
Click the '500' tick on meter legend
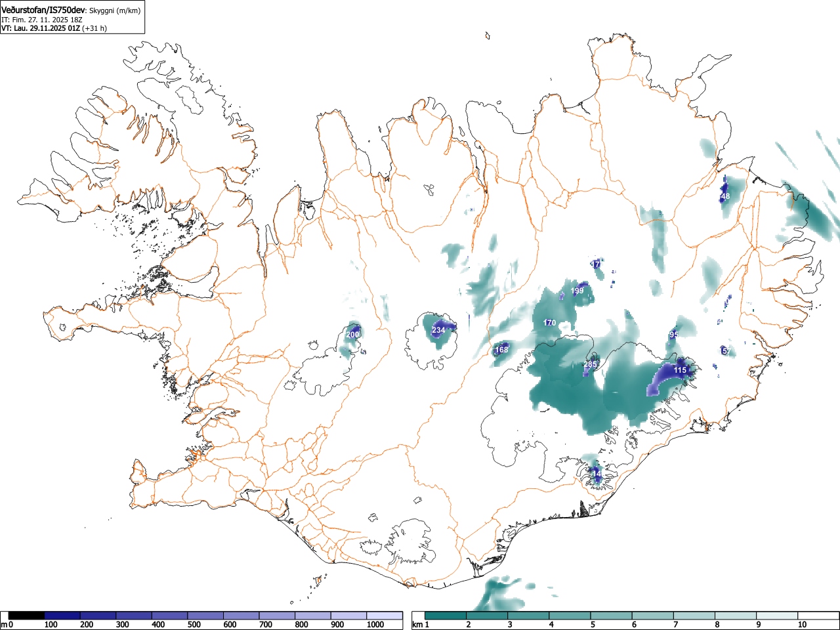pos(194,625)
